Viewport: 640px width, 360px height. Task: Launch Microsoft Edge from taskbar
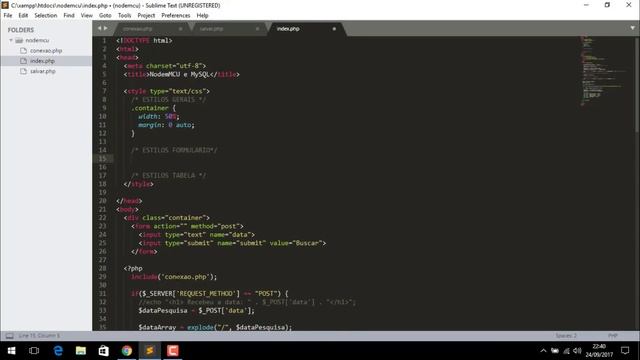58,351
